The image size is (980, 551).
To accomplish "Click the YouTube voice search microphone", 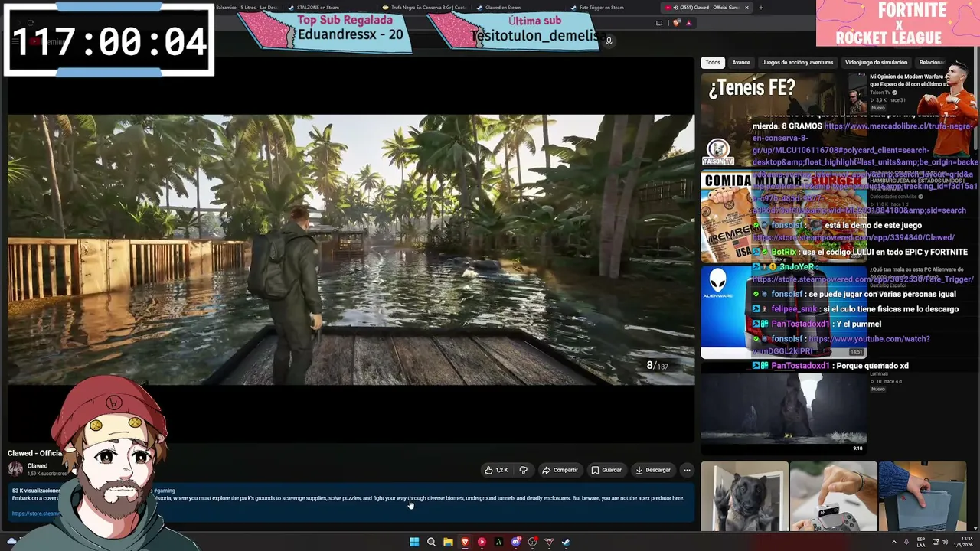I will pos(609,41).
